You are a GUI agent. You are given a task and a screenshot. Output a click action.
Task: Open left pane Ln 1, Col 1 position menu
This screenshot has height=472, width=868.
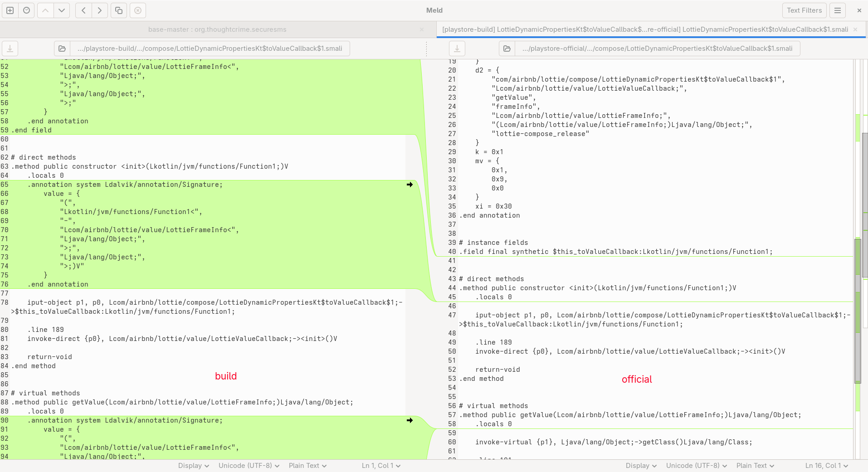[381, 466]
